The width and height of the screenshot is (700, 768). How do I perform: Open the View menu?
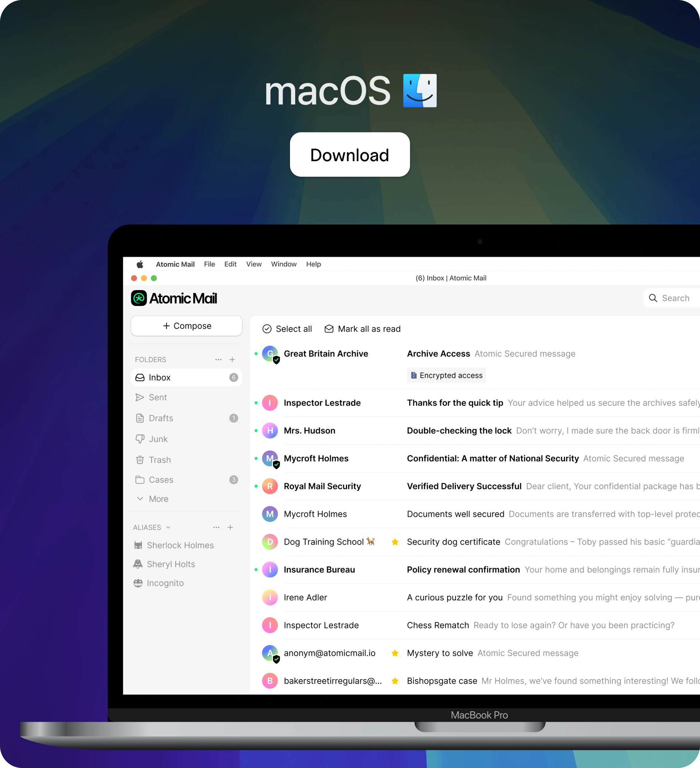tap(254, 264)
